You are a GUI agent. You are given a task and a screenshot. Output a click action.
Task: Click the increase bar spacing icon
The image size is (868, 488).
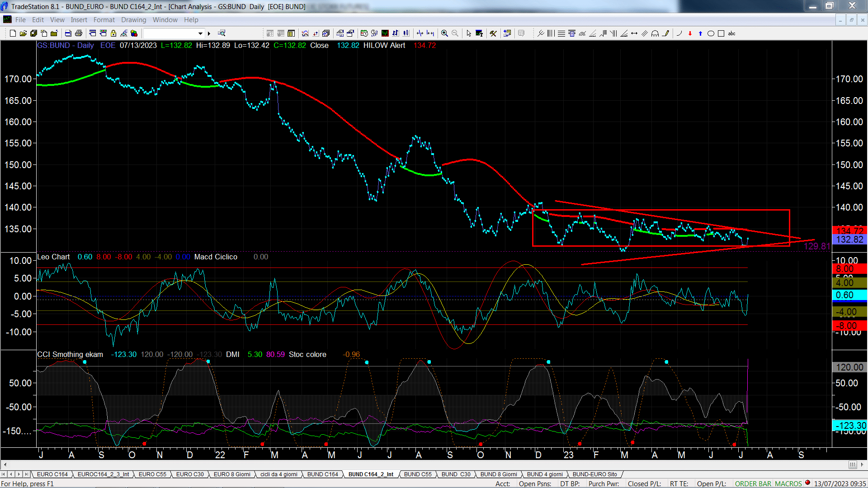[430, 33]
